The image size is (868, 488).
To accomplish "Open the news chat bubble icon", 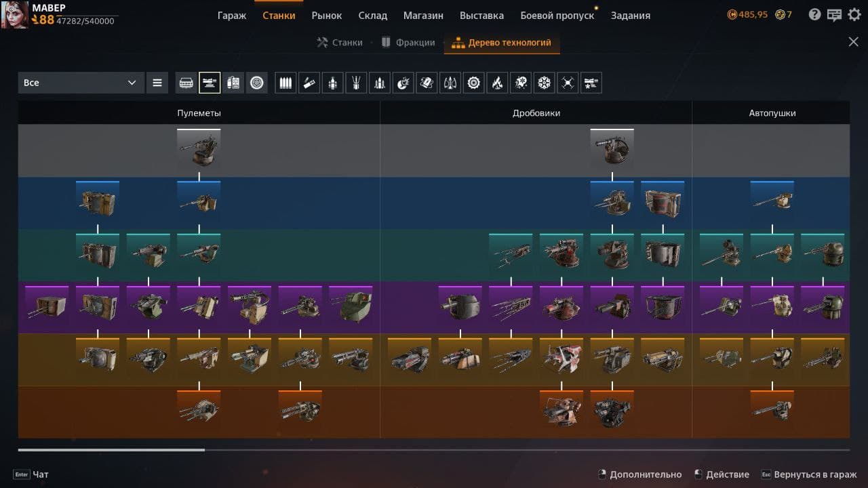I will tap(834, 14).
